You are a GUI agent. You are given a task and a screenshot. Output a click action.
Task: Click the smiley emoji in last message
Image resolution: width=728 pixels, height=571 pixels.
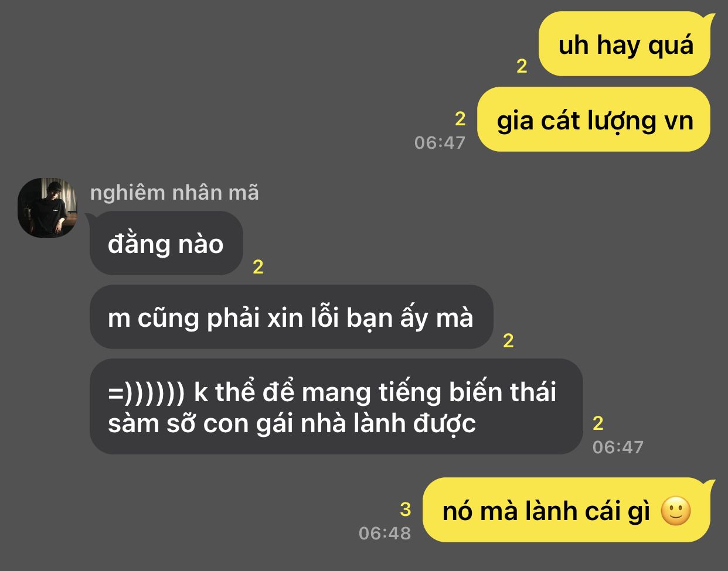pos(676,511)
